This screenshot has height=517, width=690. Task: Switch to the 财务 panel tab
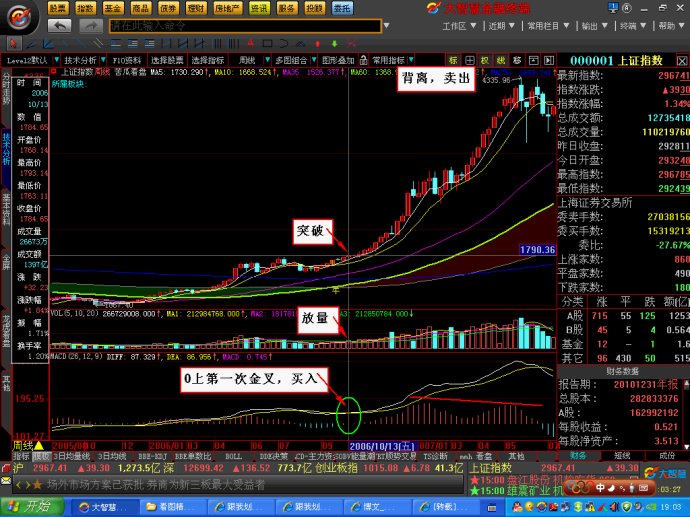577,456
